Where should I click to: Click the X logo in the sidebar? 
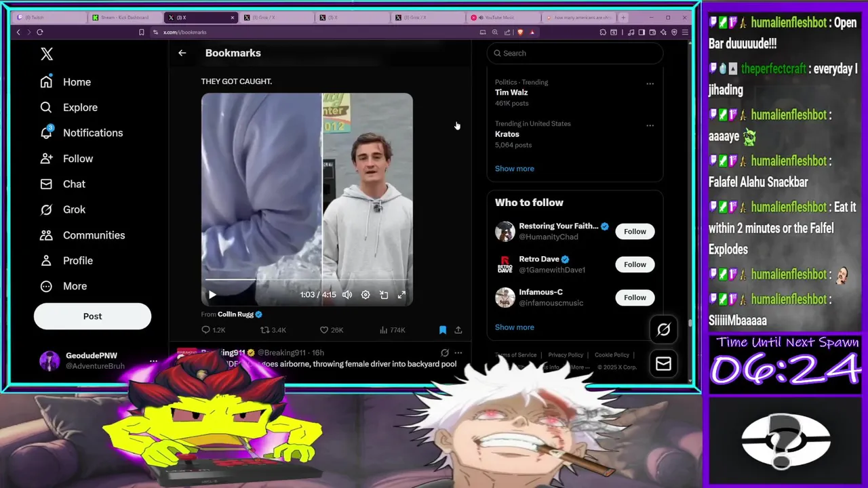(x=46, y=54)
